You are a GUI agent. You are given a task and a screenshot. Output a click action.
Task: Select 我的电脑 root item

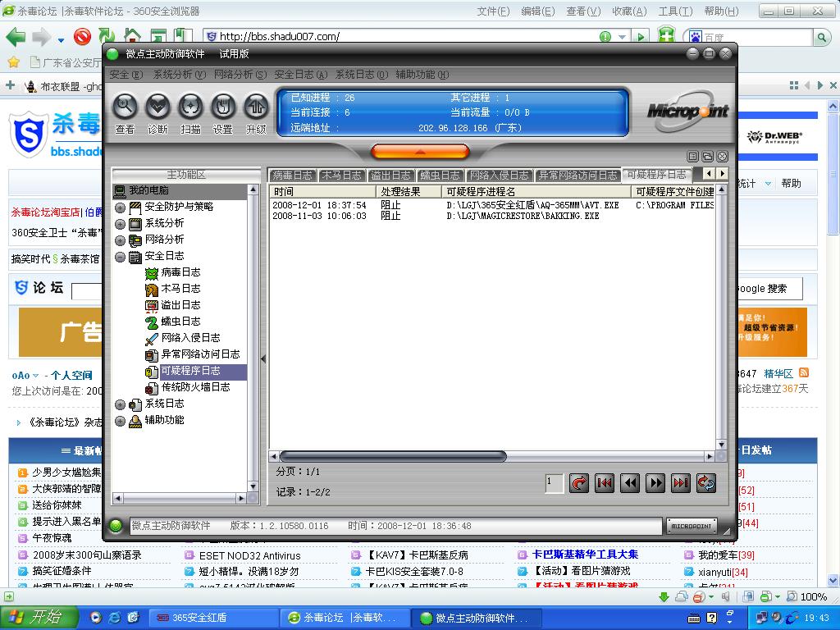coord(148,190)
